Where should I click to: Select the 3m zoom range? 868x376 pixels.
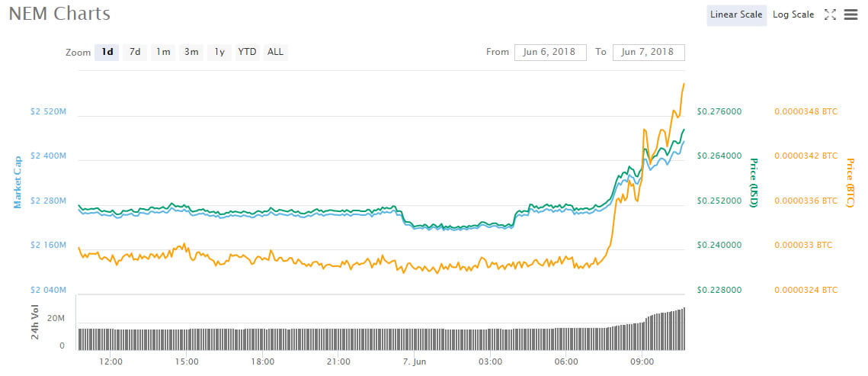point(191,52)
